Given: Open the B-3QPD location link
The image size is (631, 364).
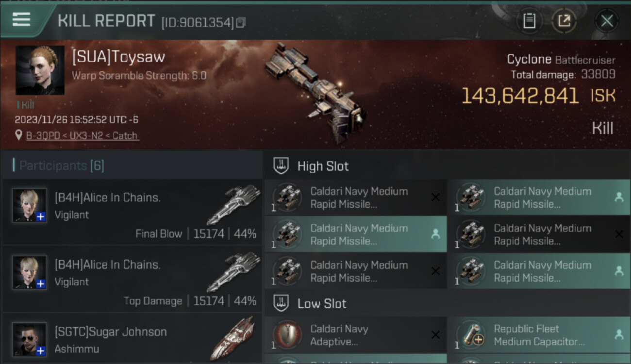Looking at the screenshot, I should [x=83, y=136].
